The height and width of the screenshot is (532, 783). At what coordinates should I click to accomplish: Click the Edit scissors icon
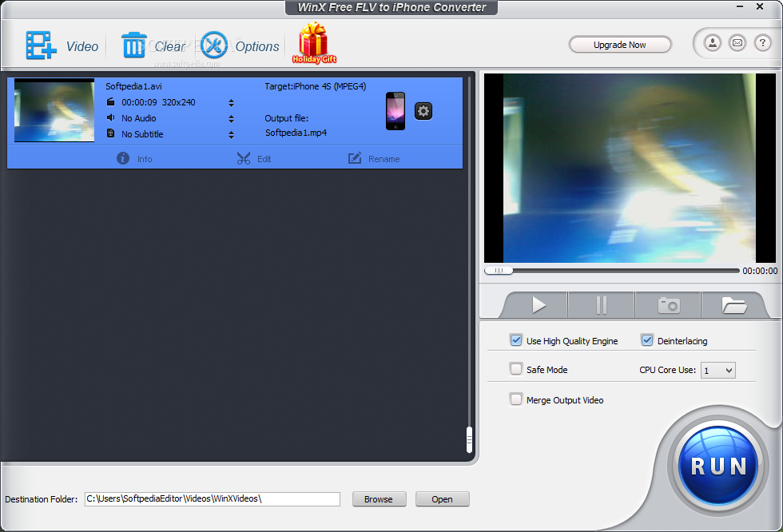point(244,158)
